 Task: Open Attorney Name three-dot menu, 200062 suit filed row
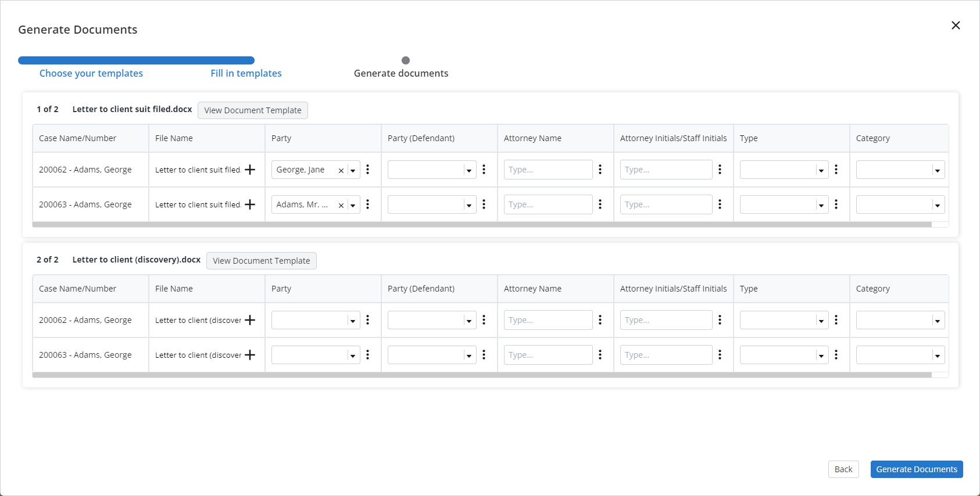coord(600,170)
